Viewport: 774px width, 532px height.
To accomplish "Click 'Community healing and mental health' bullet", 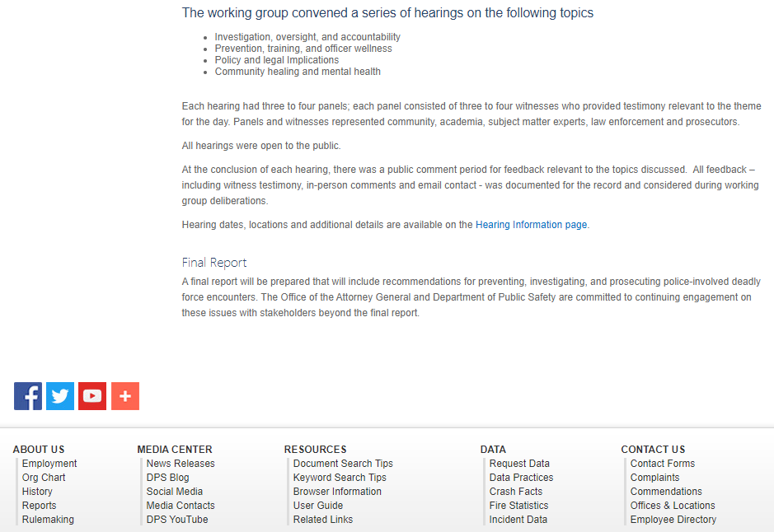I will tap(298, 72).
